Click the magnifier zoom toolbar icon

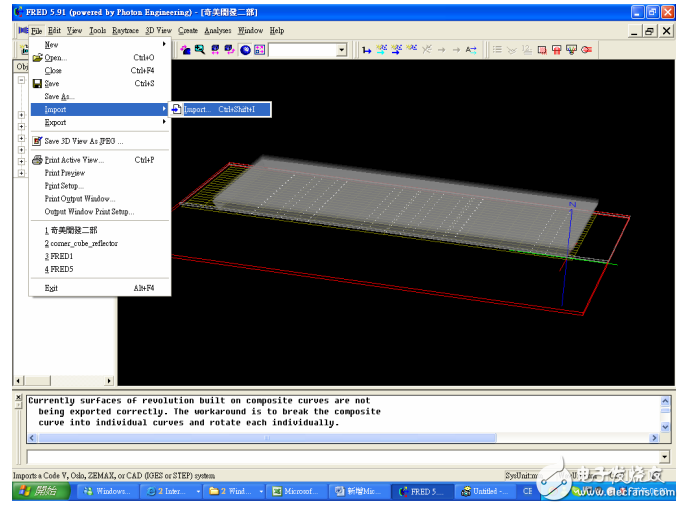coord(200,50)
